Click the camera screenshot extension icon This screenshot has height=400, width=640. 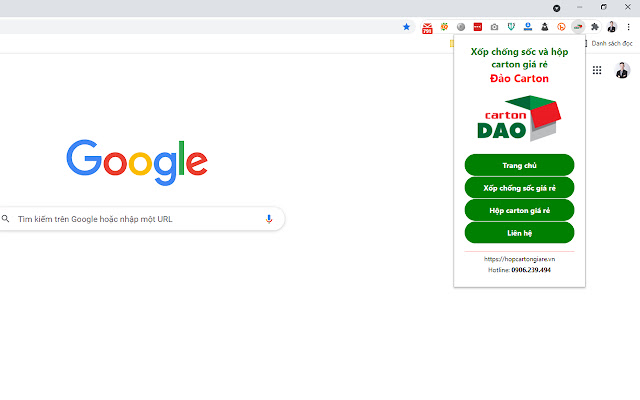[494, 27]
